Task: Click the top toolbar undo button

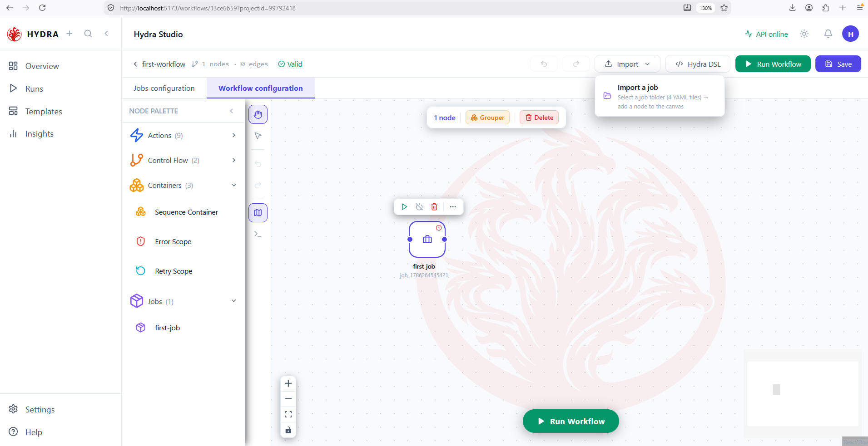Action: [x=544, y=64]
